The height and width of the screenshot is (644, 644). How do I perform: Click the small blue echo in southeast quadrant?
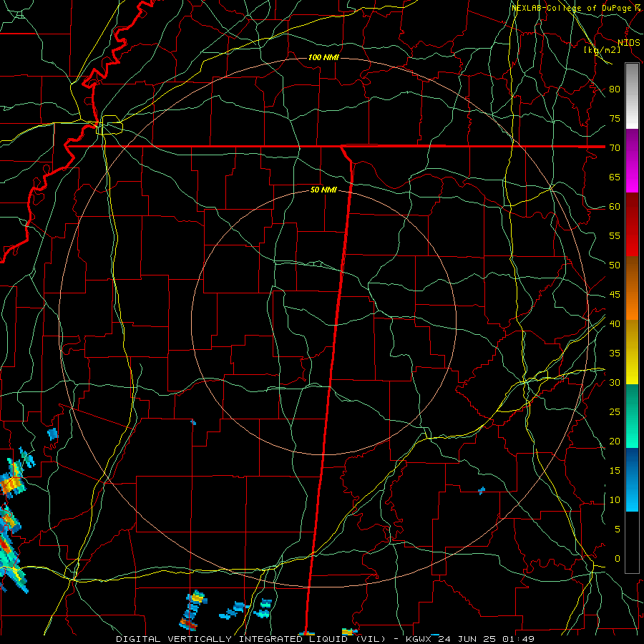[x=482, y=490]
